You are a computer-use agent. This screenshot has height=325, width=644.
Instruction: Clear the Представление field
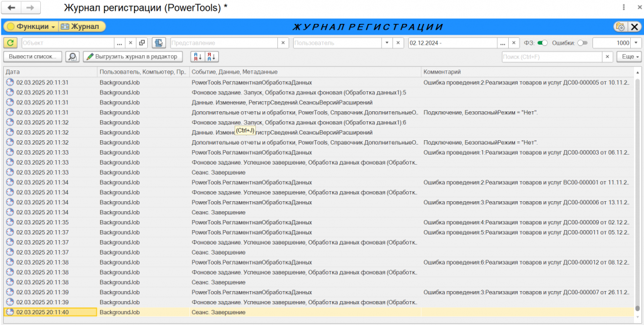(x=284, y=43)
